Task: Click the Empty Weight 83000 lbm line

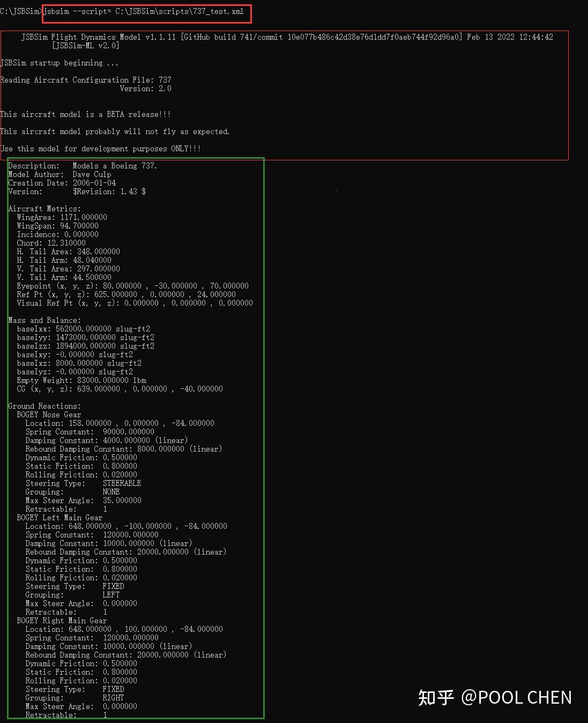Action: point(81,380)
